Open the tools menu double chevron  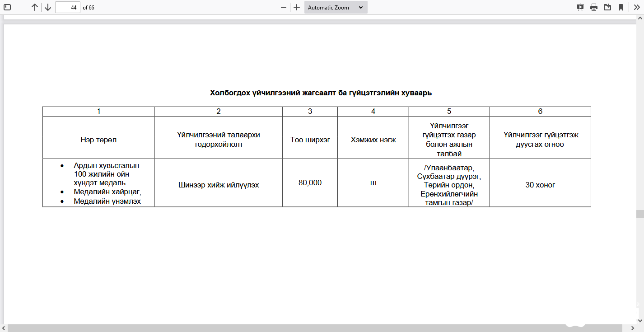(636, 7)
